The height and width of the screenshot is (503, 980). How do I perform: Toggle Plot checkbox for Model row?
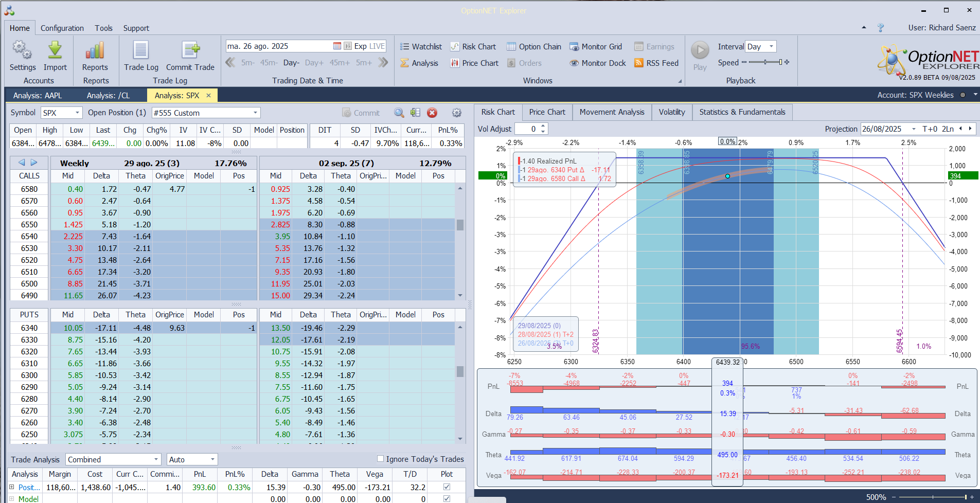tap(447, 498)
